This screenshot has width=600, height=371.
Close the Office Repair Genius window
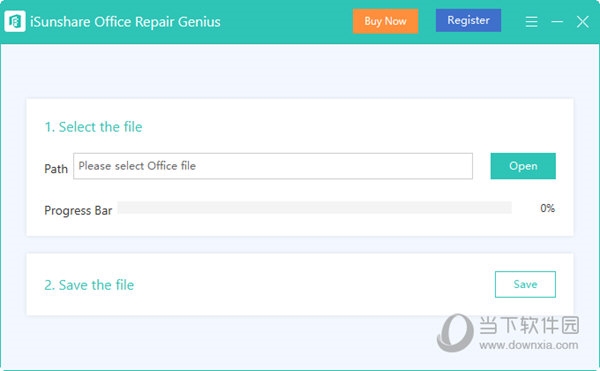pos(582,21)
